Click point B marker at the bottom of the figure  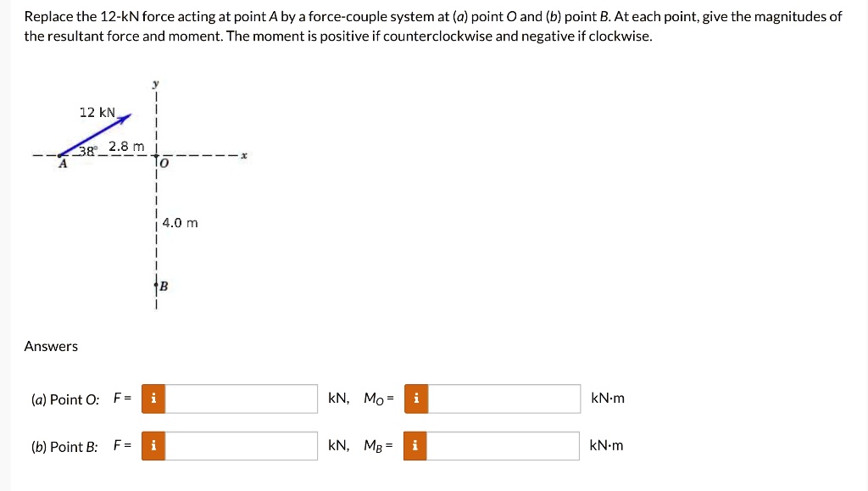158,286
